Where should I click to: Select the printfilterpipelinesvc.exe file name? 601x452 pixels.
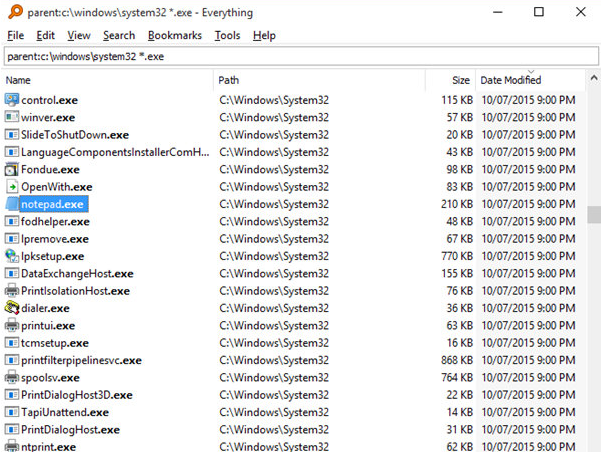(x=81, y=360)
